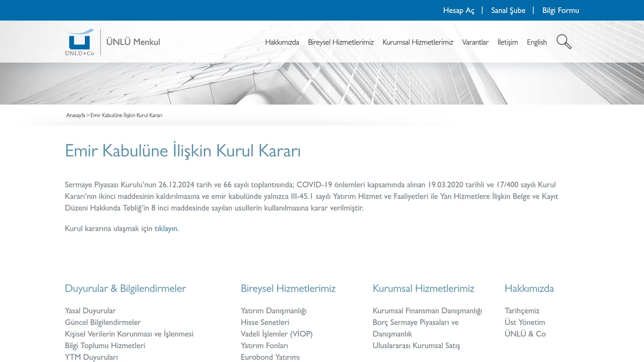Click the Kurumsal Hizmetlerimiz footer heading
The image size is (644, 362).
tap(424, 289)
